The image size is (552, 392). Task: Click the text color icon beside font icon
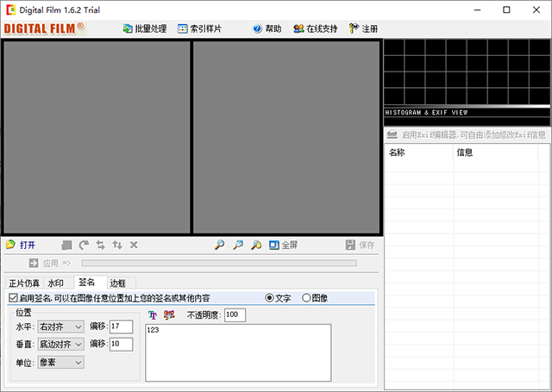point(169,314)
